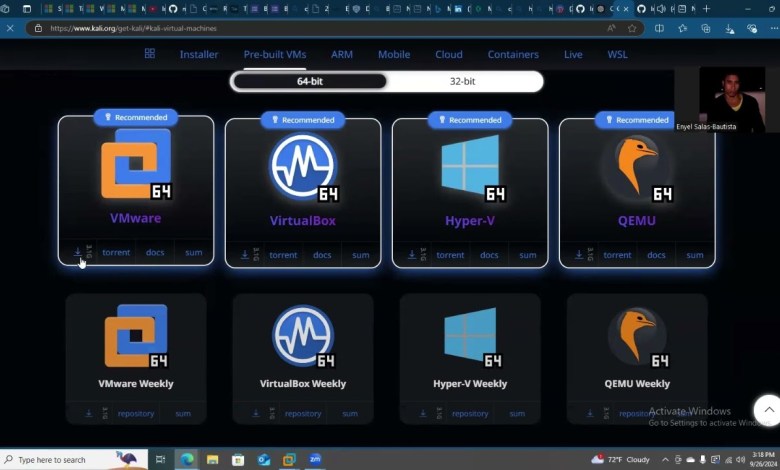Open File Explorer in the taskbar
The height and width of the screenshot is (470, 780).
212,460
